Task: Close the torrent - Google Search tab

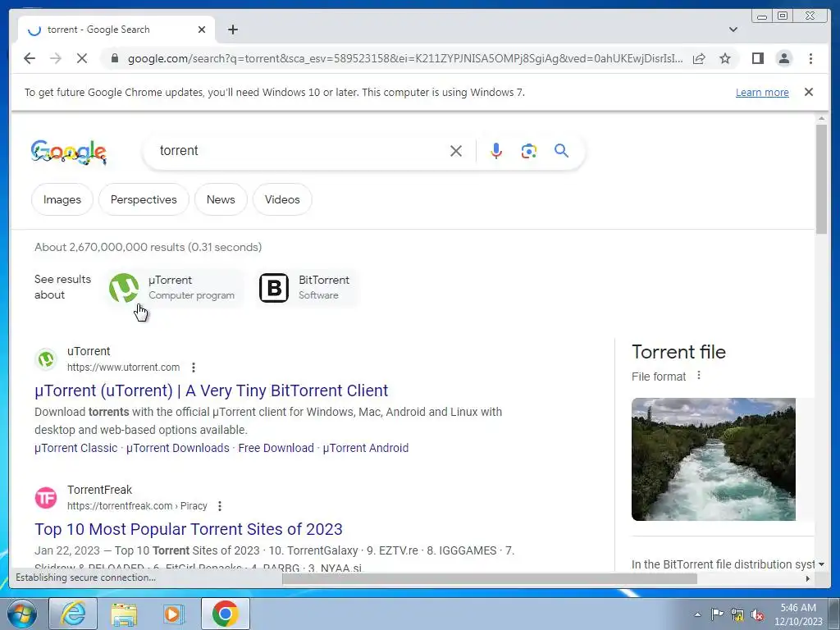Action: [x=202, y=30]
